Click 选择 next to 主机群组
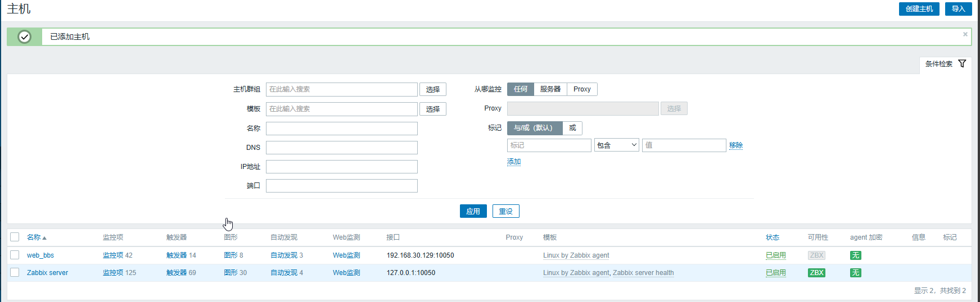Viewport: 980px width, 302px height. [433, 89]
